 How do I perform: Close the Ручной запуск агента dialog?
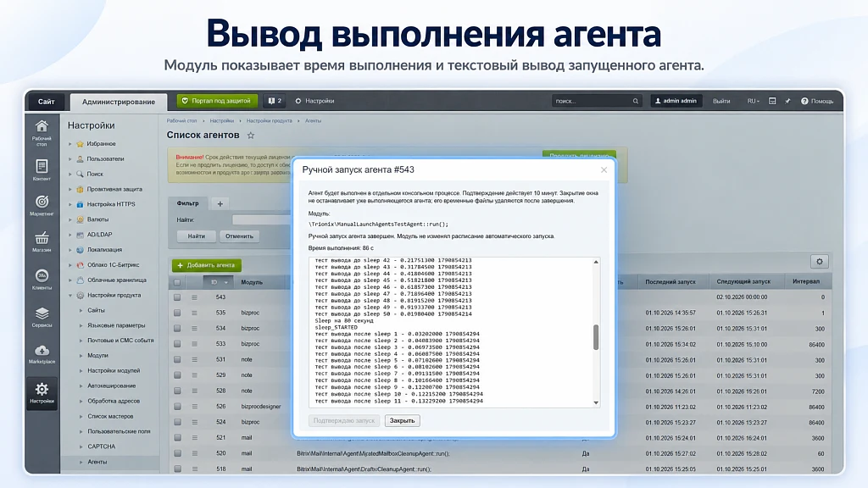[x=604, y=169]
